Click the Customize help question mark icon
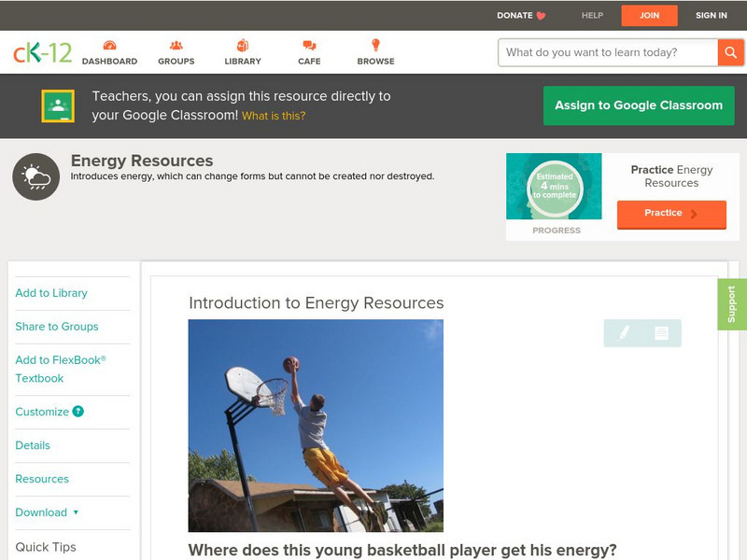 (78, 412)
